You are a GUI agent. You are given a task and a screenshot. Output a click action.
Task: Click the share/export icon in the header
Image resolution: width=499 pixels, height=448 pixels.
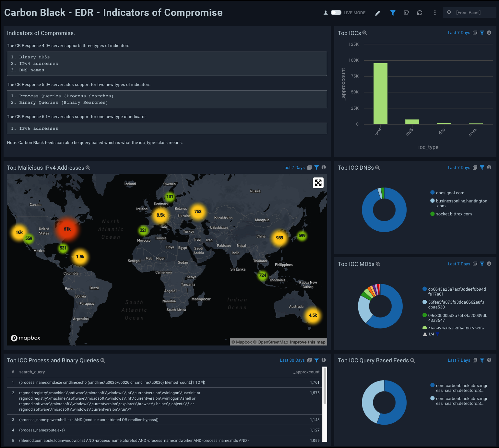tap(406, 13)
